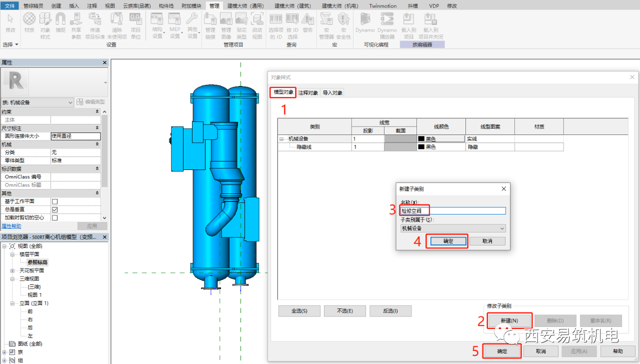Click 确定 in the 新建子类别 dialog
The height and width of the screenshot is (364, 640).
tap(447, 241)
